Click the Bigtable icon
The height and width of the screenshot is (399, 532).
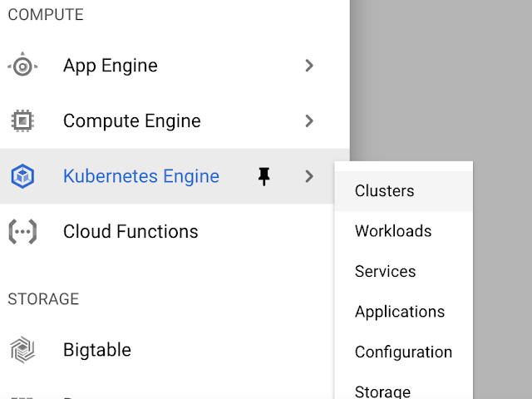(x=22, y=350)
